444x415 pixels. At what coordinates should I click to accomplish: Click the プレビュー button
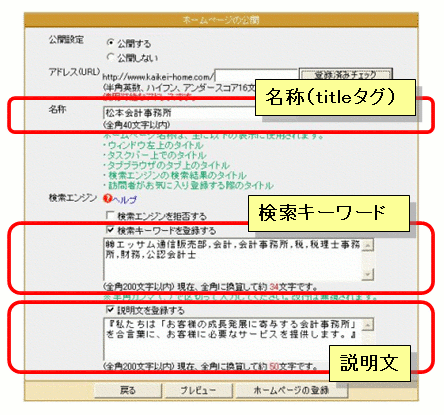click(198, 390)
